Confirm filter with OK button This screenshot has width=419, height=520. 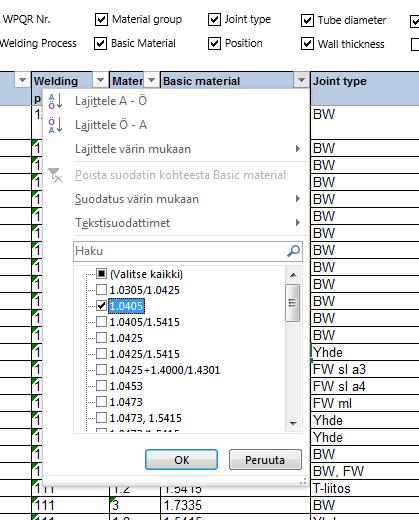[x=181, y=460]
